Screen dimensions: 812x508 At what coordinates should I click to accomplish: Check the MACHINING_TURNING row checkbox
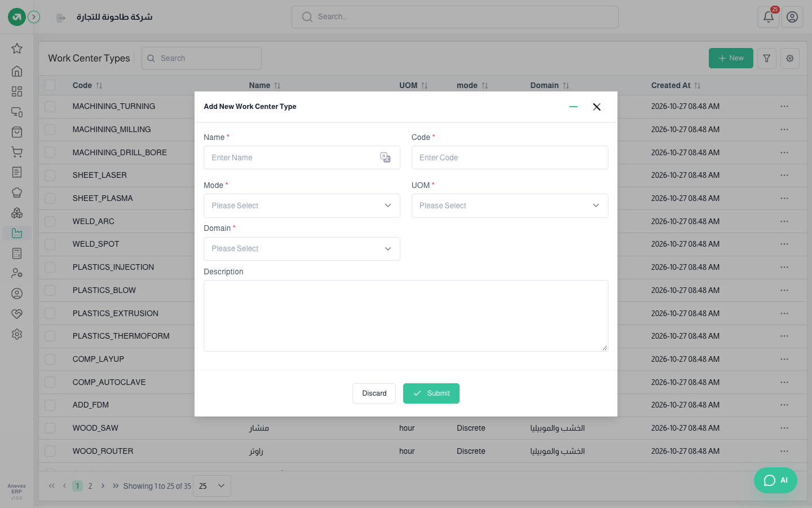[x=50, y=106]
